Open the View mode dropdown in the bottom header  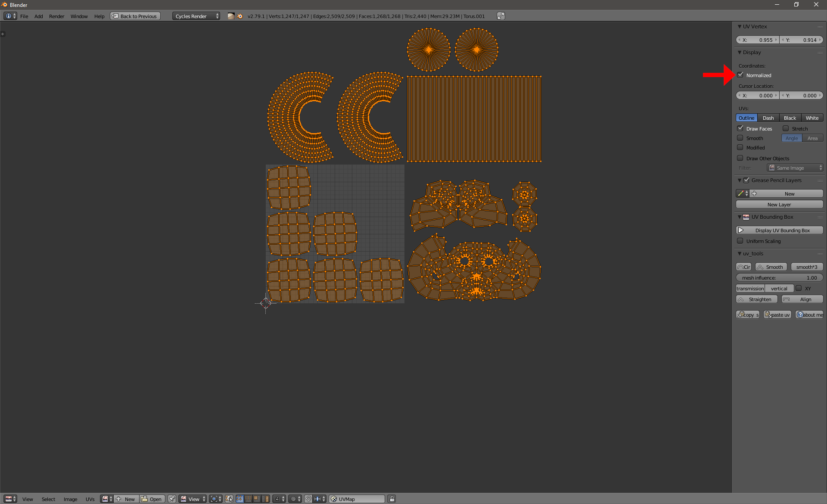(x=193, y=499)
